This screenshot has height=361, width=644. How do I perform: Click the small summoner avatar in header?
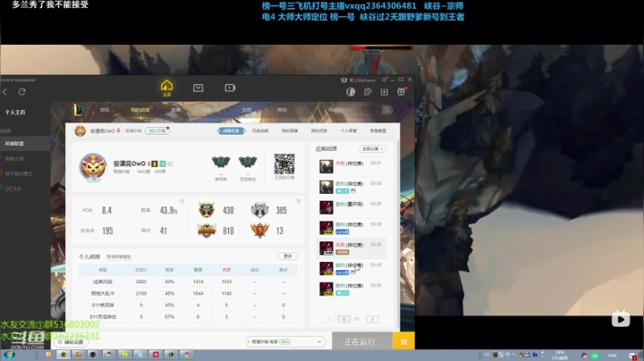tap(80, 130)
